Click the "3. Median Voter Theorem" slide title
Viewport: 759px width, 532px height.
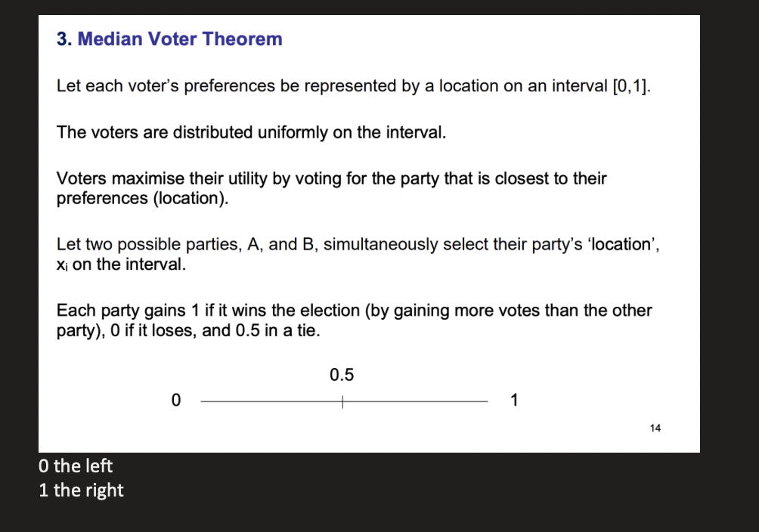[169, 39]
